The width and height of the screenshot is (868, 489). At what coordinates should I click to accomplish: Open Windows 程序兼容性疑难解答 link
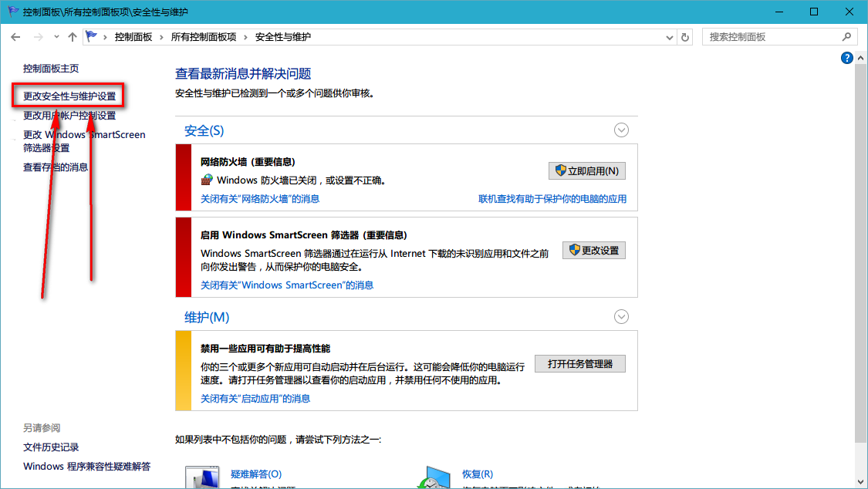coord(87,467)
